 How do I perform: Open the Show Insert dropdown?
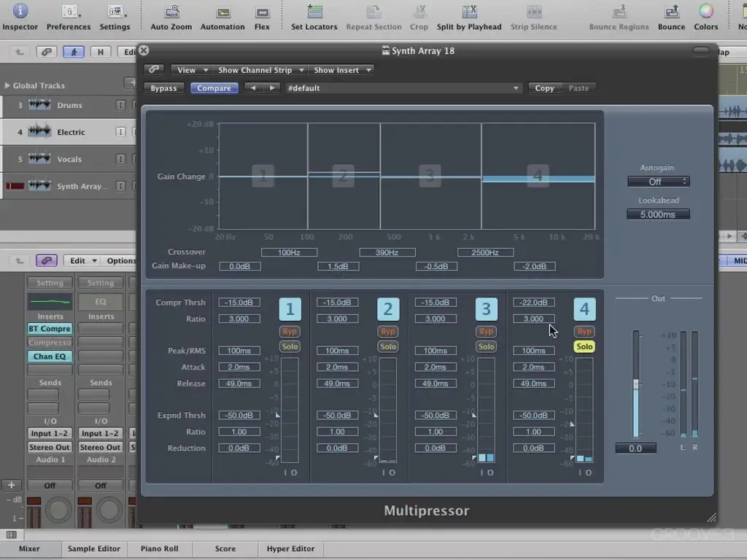341,70
